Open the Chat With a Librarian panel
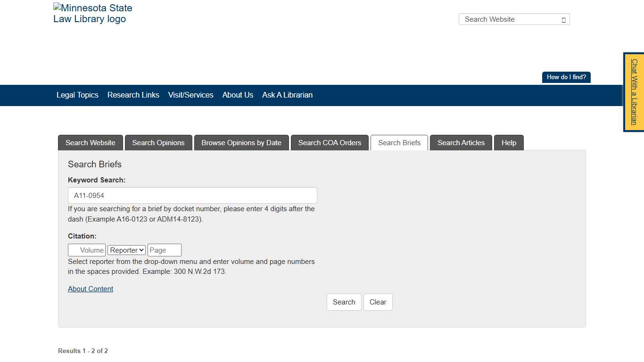The image size is (644, 362). click(x=634, y=92)
